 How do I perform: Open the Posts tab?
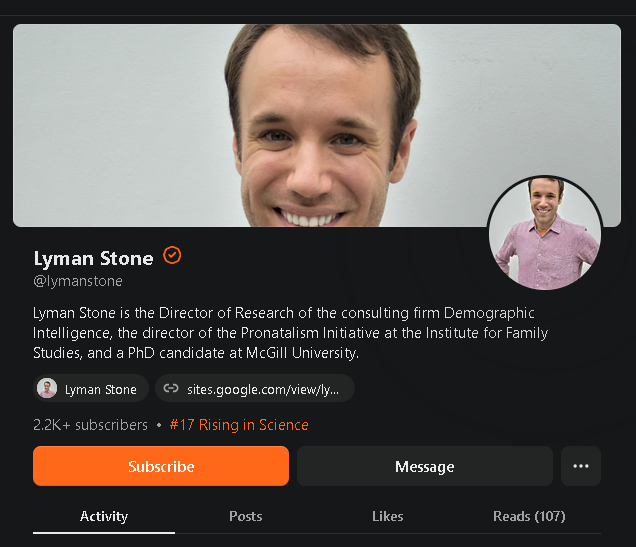245,516
